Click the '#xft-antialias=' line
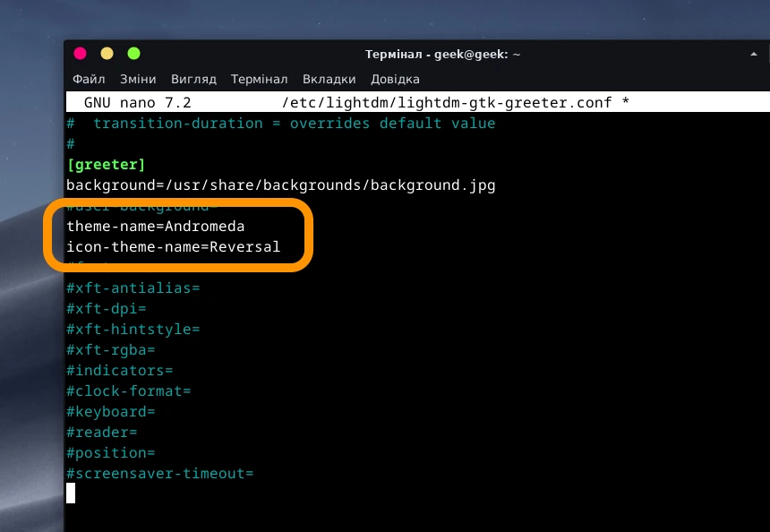This screenshot has width=770, height=532. pos(133,287)
